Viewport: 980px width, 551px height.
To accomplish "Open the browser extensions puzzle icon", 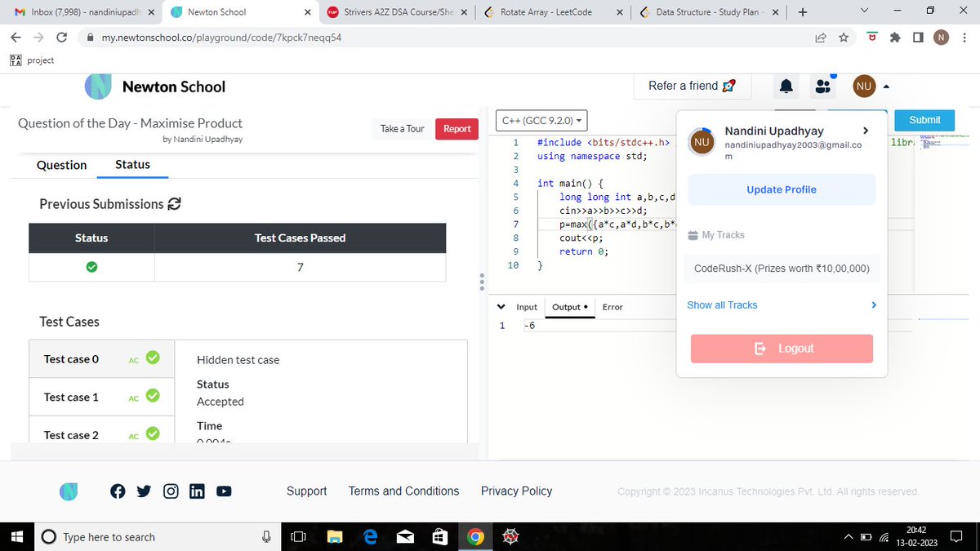I will pyautogui.click(x=894, y=37).
